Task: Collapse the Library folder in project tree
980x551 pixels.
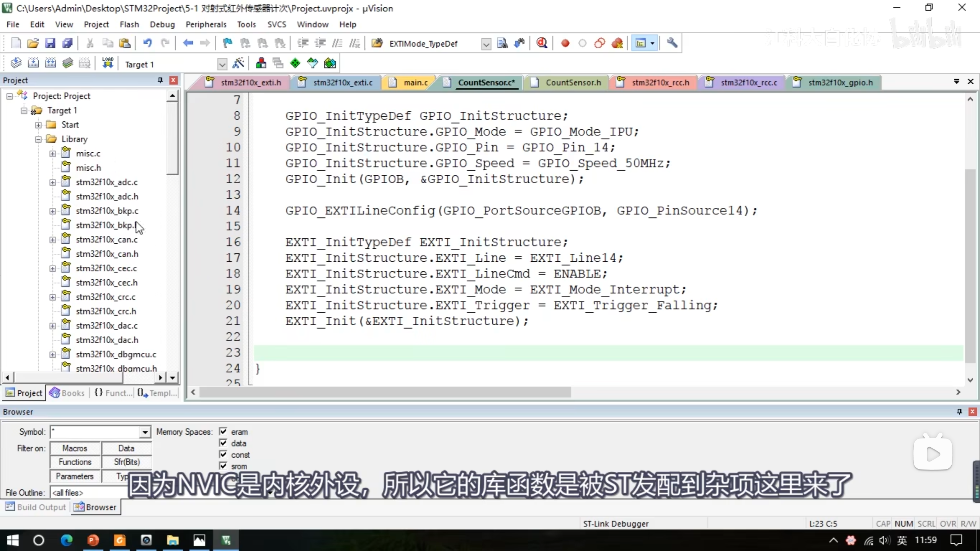Action: pyautogui.click(x=38, y=139)
